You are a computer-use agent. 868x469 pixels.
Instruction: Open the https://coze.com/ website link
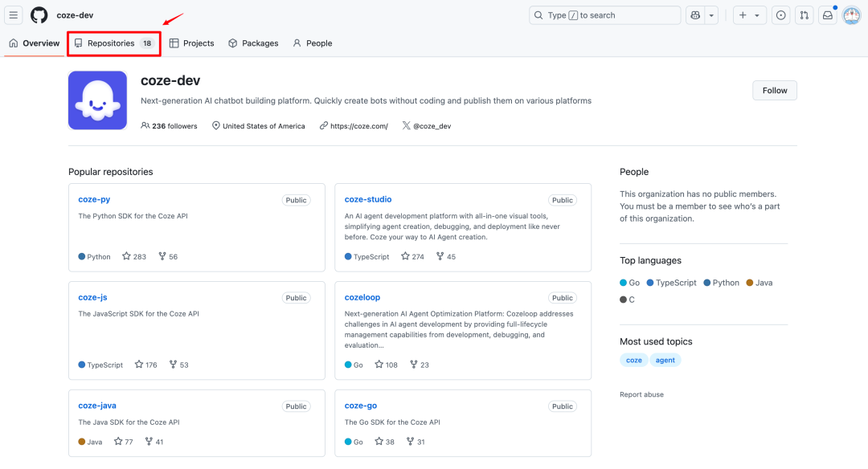pos(358,126)
